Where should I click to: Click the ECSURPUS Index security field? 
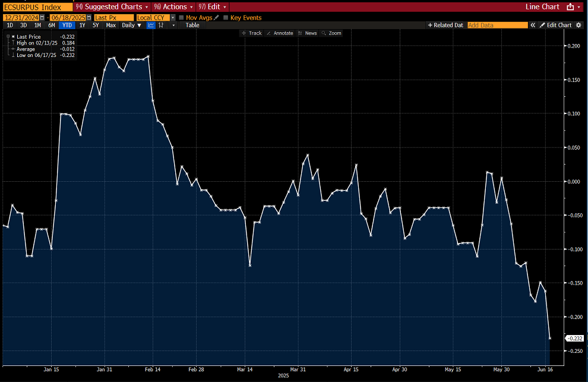click(37, 7)
